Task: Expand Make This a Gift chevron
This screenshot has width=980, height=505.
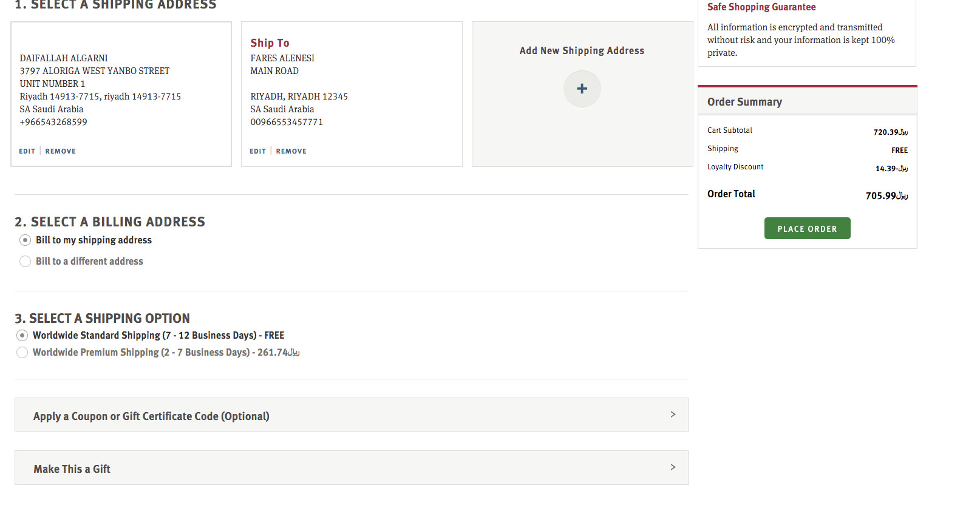Action: pos(673,467)
